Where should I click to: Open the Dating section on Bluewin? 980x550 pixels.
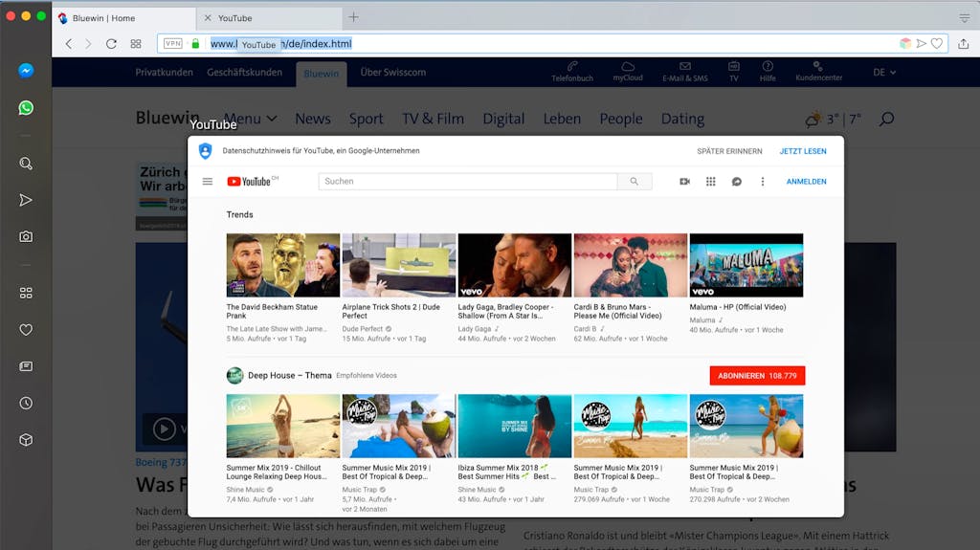tap(682, 118)
